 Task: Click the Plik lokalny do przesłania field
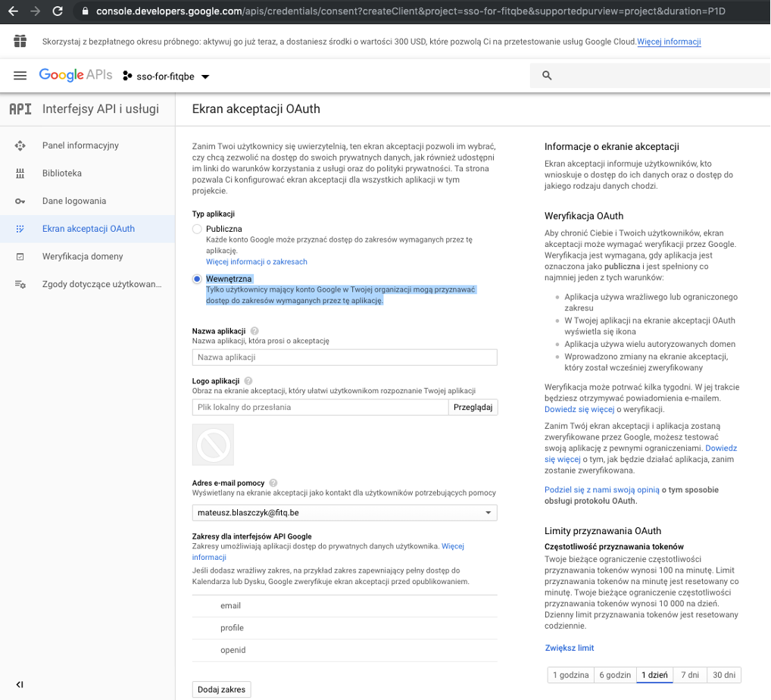pos(320,408)
